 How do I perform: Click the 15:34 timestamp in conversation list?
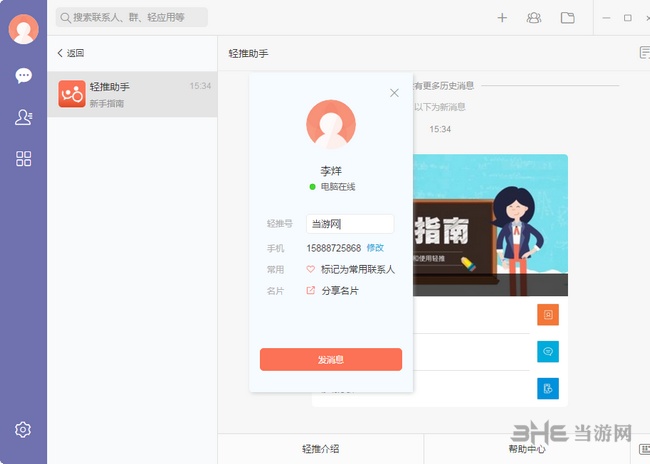pos(200,86)
